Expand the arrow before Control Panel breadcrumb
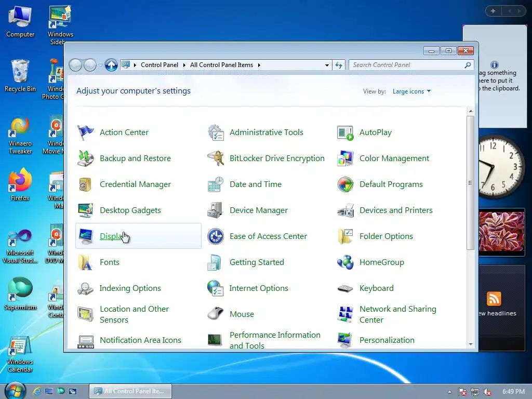Screen dimensions: 532x399 (135, 65)
